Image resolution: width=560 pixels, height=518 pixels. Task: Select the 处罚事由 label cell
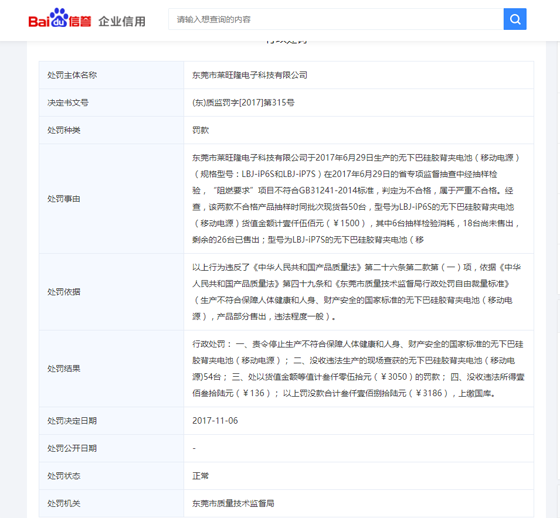click(111, 199)
